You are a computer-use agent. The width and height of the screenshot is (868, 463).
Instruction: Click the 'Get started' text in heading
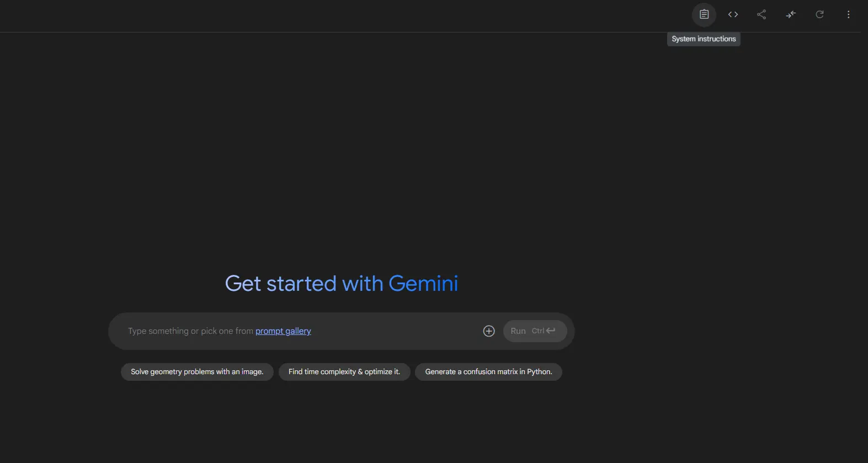click(281, 284)
